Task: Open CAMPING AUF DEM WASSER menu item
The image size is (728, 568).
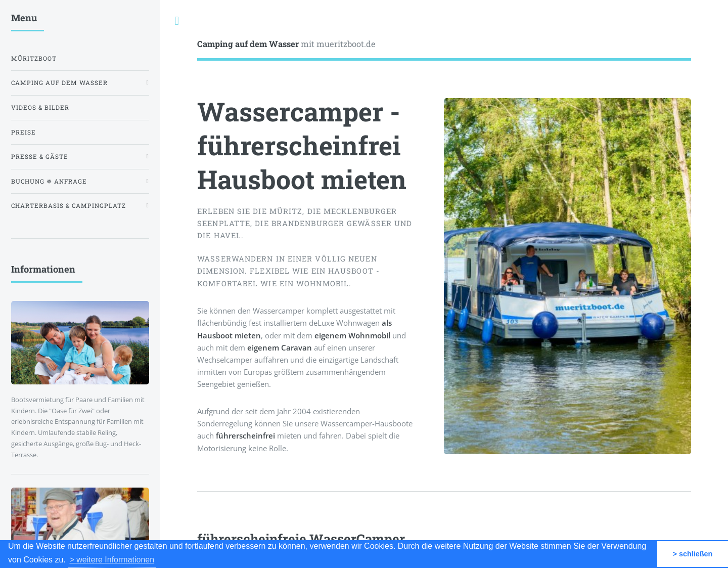Action: tap(59, 83)
